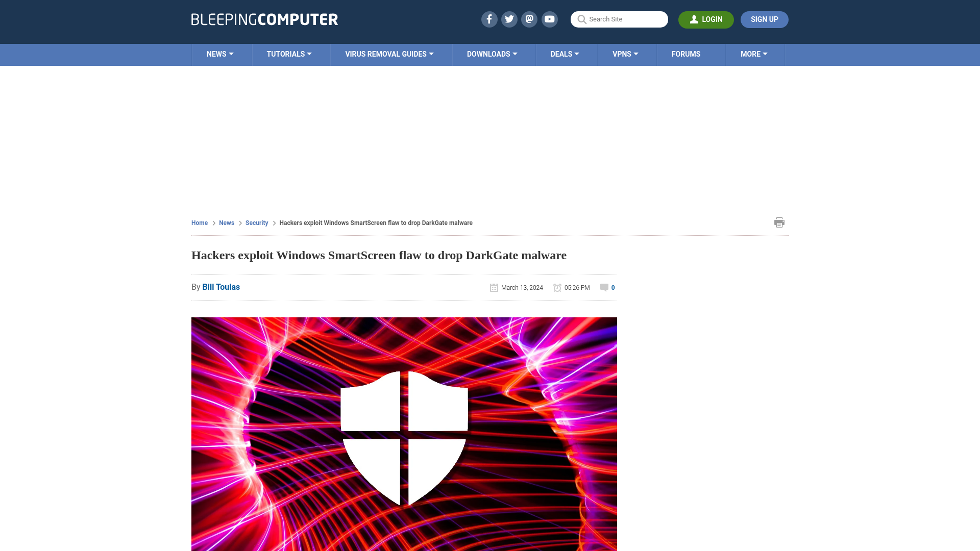This screenshot has width=980, height=551.
Task: Open the Mastodon social media icon
Action: click(530, 19)
